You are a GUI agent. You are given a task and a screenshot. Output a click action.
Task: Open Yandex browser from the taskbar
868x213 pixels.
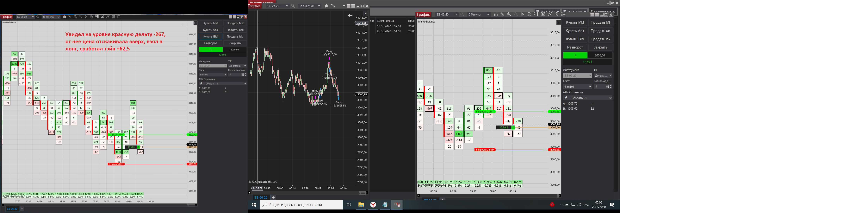[x=373, y=204]
